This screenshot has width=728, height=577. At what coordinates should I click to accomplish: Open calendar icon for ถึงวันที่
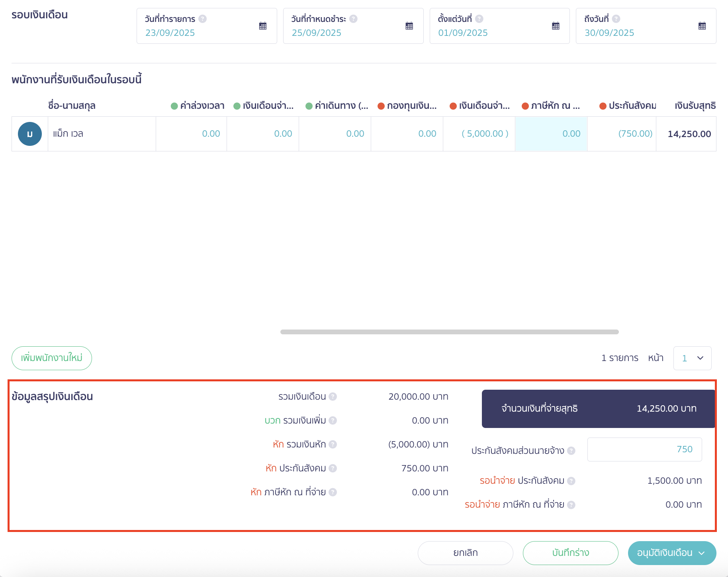(702, 26)
